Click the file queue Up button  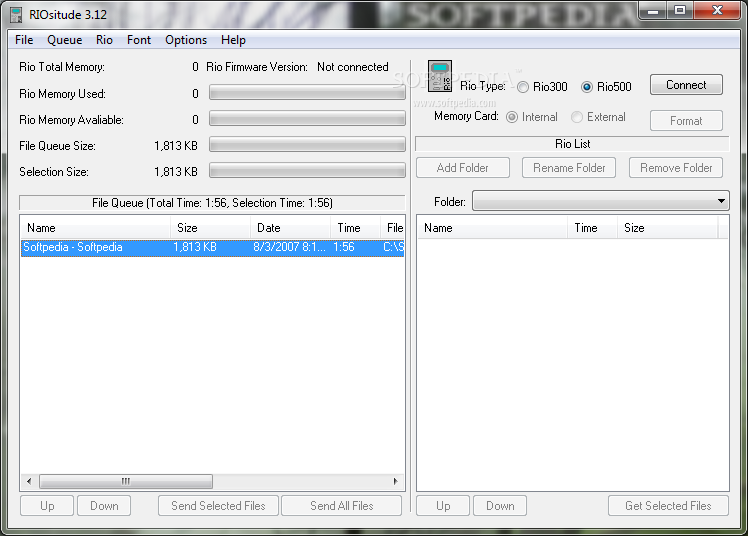[x=47, y=505]
